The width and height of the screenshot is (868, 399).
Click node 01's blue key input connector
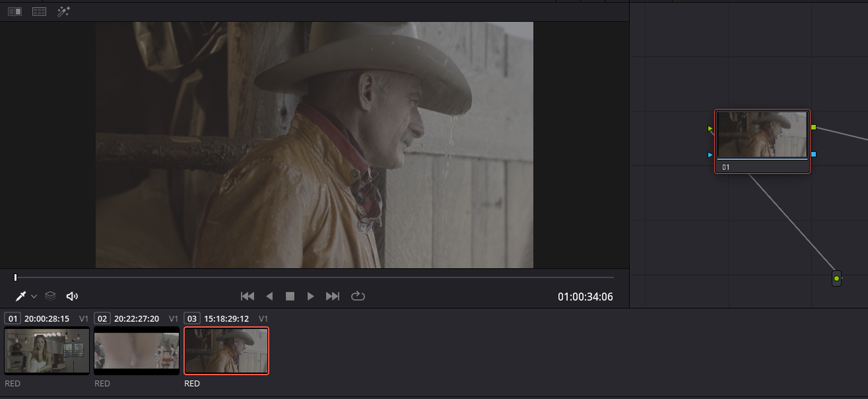tap(710, 155)
